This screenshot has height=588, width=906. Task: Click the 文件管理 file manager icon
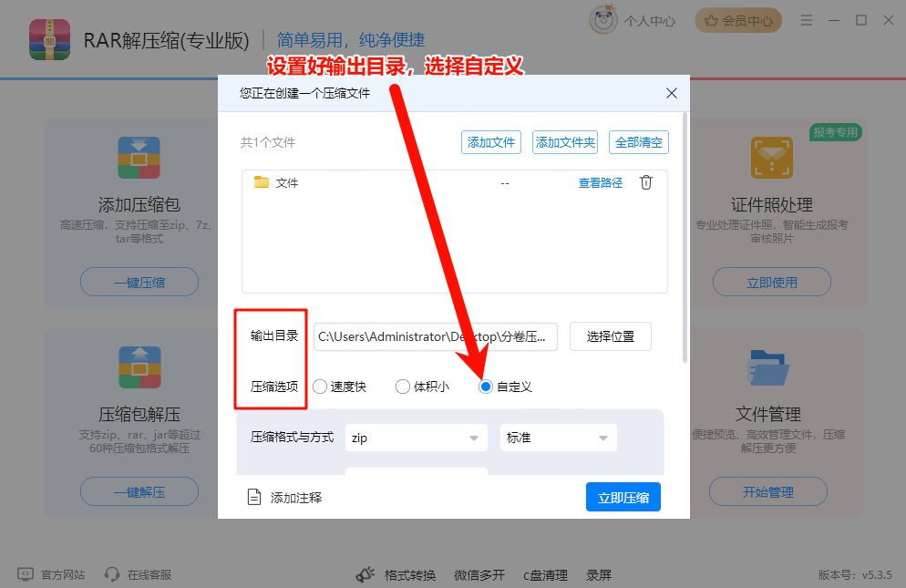(768, 368)
